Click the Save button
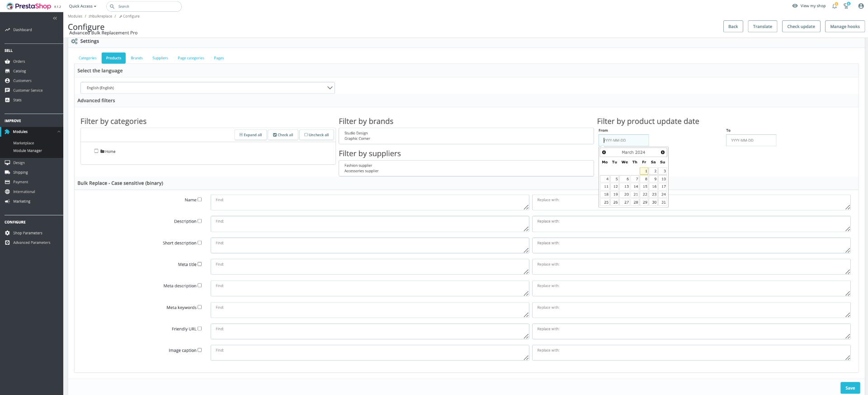Viewport: 868px width, 395px height. (x=850, y=388)
